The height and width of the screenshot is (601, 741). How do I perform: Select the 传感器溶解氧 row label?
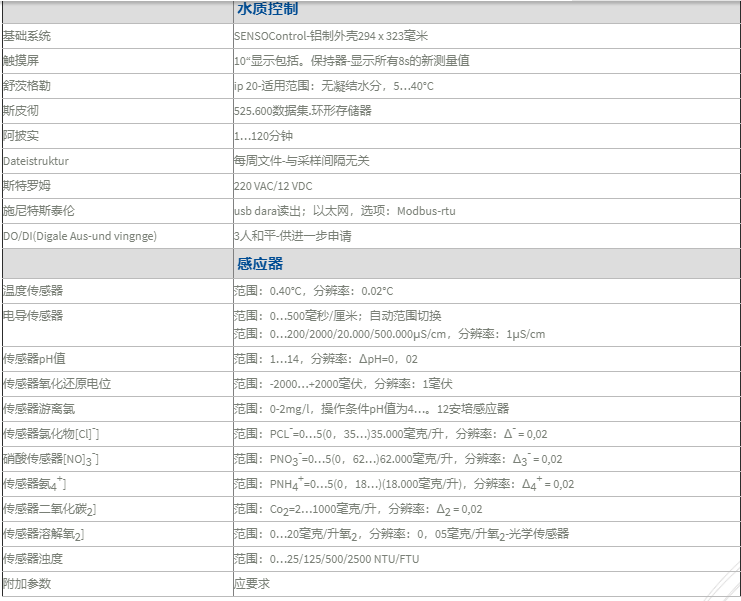click(x=44, y=534)
